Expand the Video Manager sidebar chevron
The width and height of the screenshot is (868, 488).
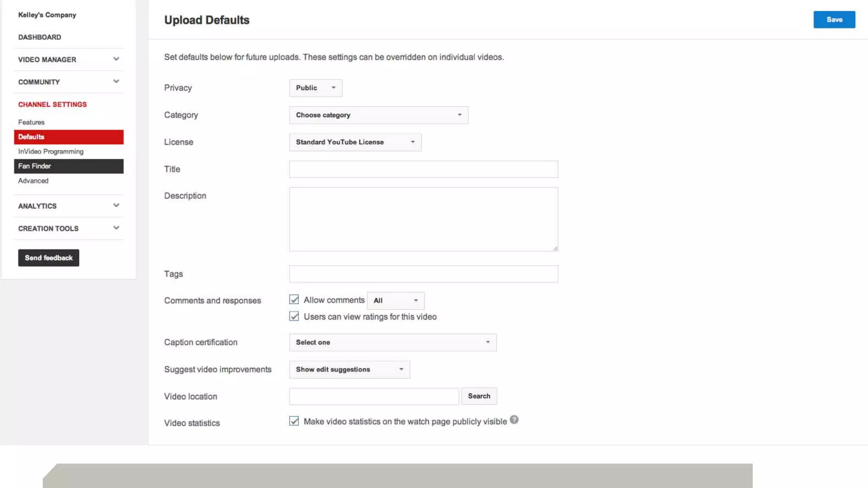click(116, 59)
